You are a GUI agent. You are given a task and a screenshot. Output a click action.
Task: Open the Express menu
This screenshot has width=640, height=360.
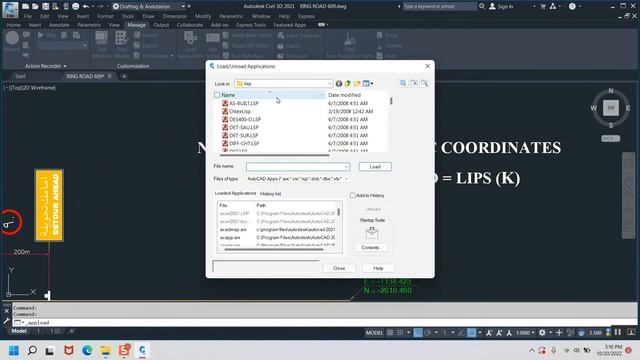306,16
